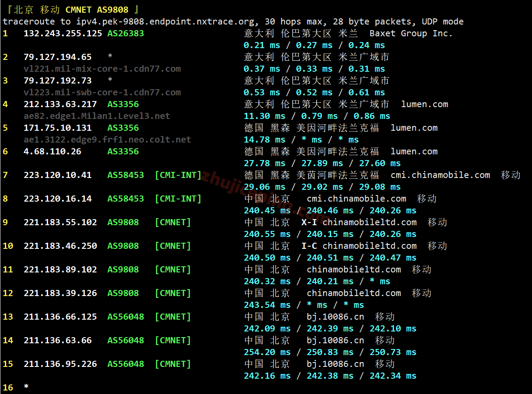
Task: Click lumen.com on hop 4
Action: [425, 104]
